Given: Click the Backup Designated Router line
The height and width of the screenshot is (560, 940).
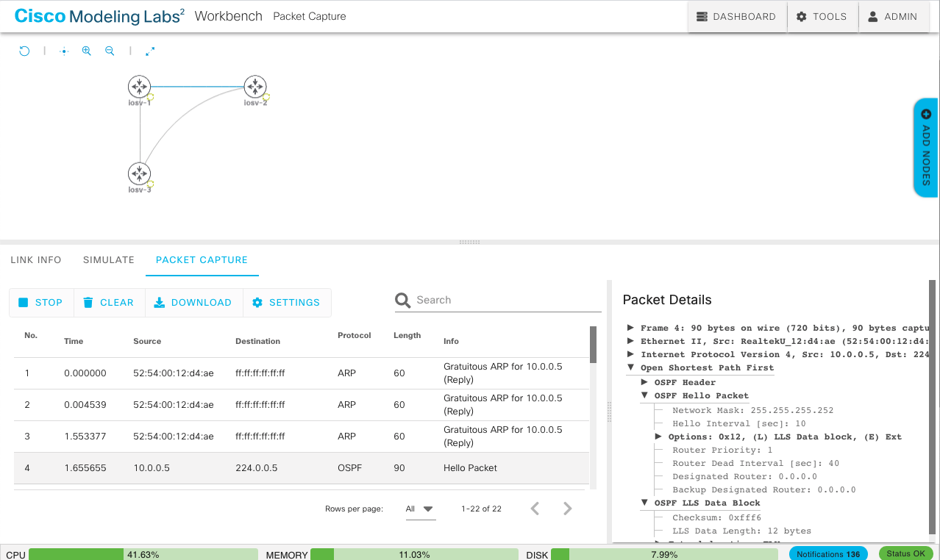Looking at the screenshot, I should click(763, 489).
